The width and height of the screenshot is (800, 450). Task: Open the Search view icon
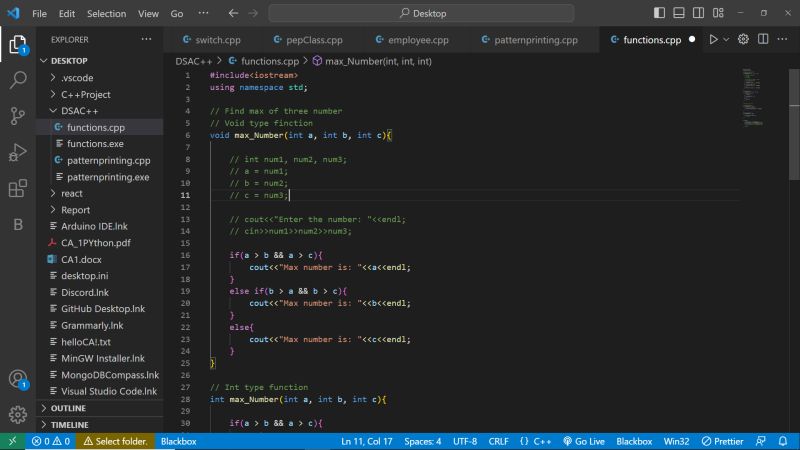[18, 80]
